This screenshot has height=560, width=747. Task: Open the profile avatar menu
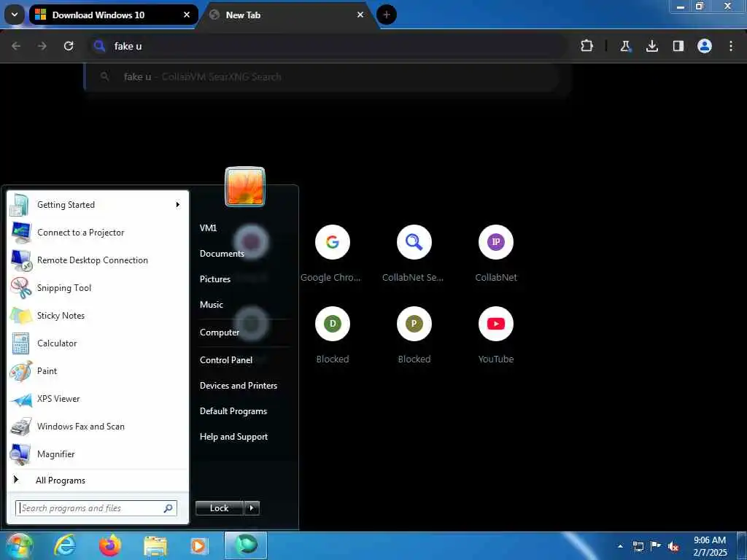(704, 46)
